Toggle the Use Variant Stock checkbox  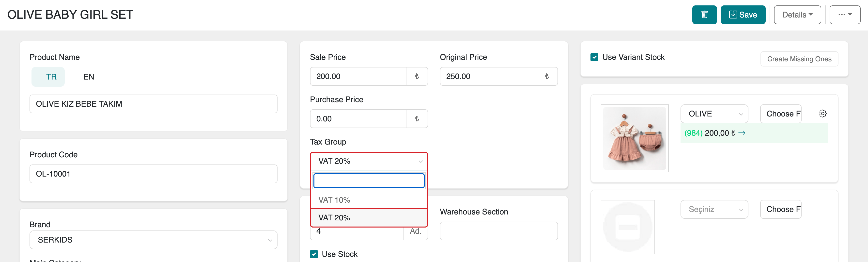click(x=594, y=57)
